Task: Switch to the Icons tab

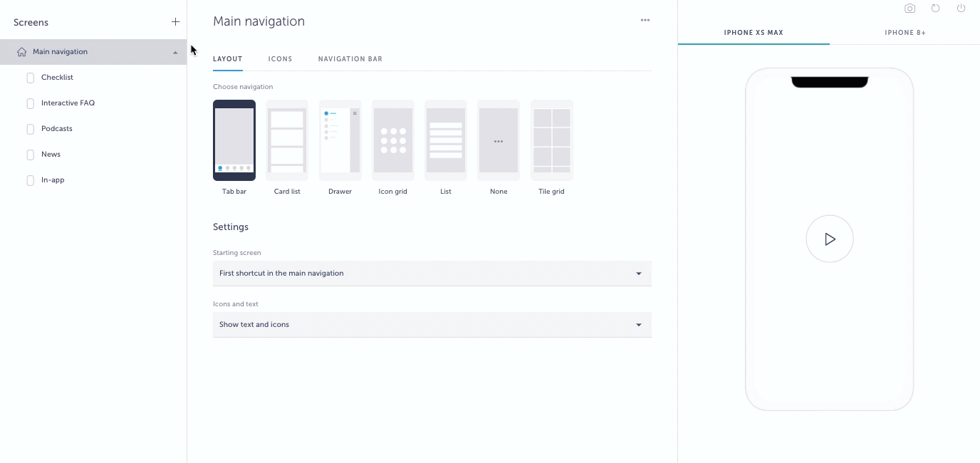Action: (280, 59)
